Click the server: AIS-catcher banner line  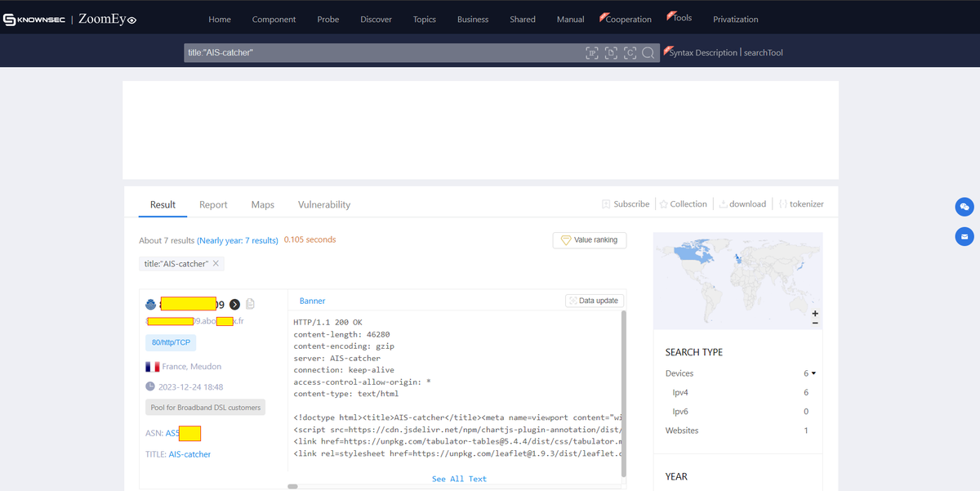[x=337, y=359]
